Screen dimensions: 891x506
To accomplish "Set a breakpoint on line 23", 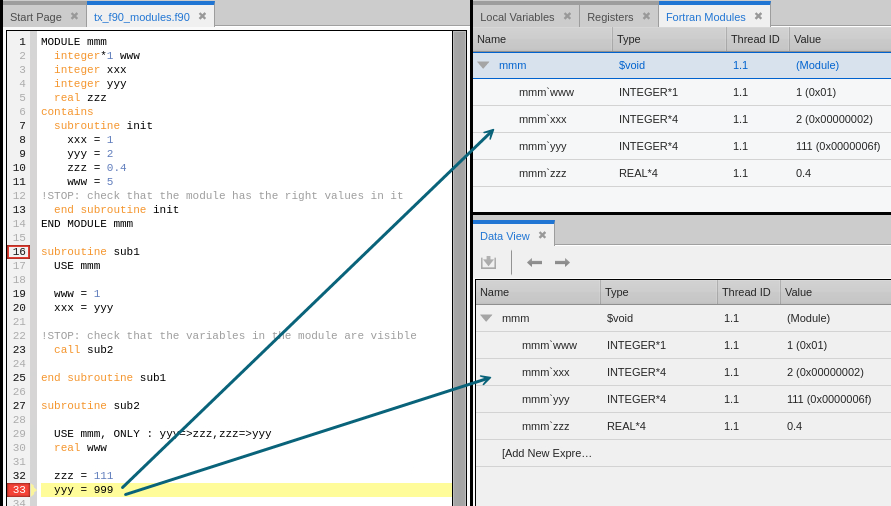I will pyautogui.click(x=18, y=350).
